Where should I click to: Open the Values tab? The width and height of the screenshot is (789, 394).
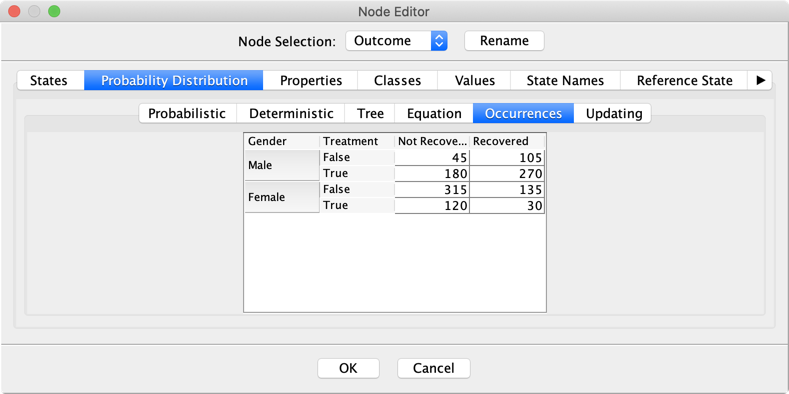[475, 81]
